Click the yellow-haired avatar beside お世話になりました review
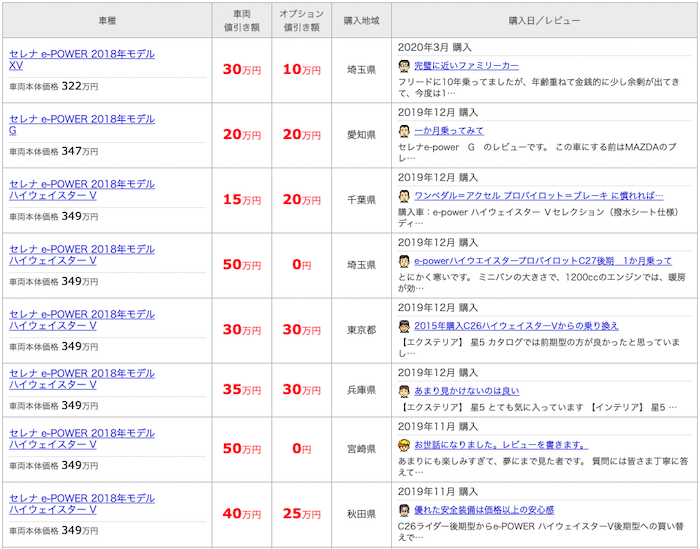 pyautogui.click(x=404, y=445)
